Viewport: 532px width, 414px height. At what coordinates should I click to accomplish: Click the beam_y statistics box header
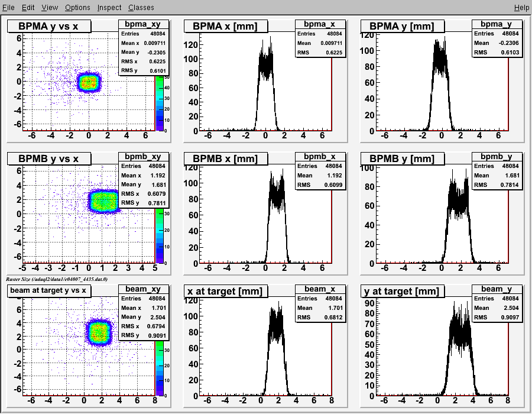(x=497, y=289)
